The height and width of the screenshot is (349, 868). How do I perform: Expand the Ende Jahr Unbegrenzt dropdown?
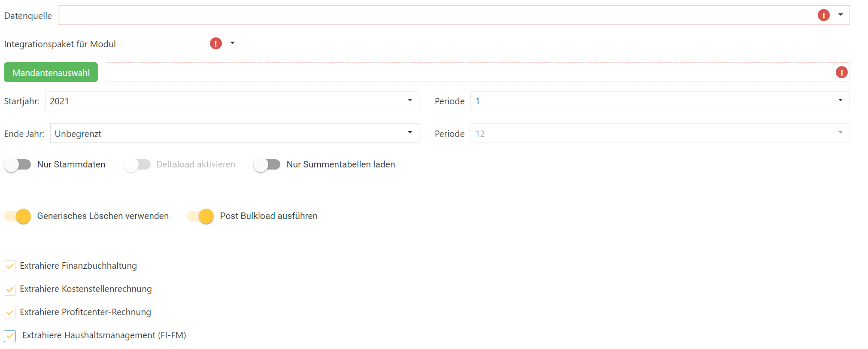coord(410,133)
